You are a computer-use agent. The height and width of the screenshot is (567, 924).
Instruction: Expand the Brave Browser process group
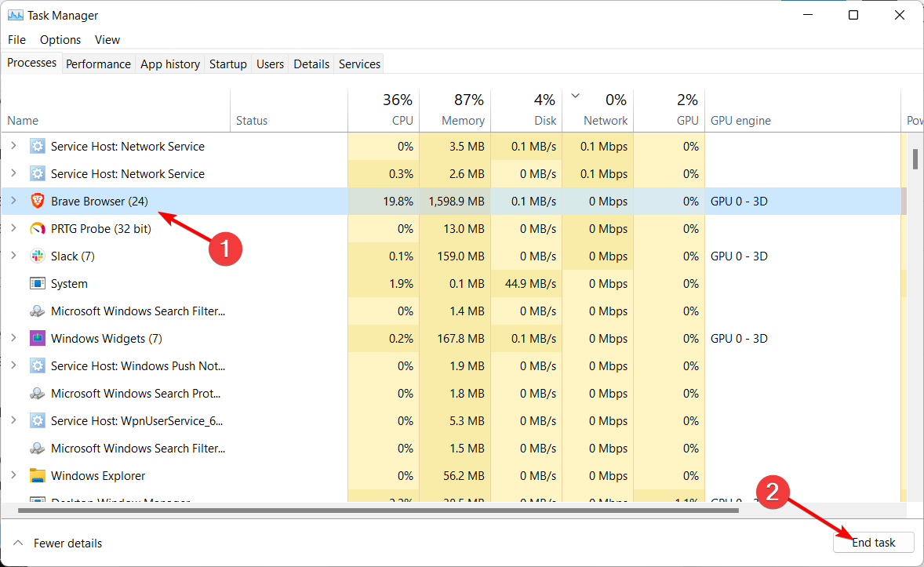[14, 201]
